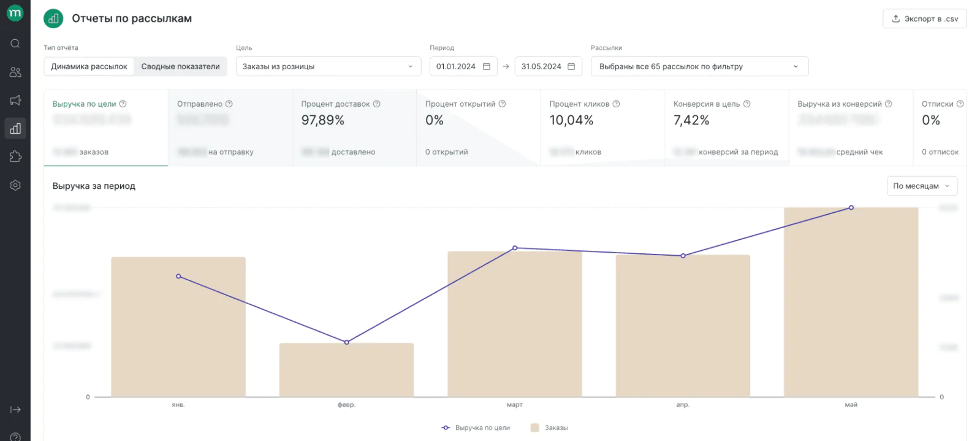Image resolution: width=980 pixels, height=441 pixels.
Task: Click the Выручка за период chart heading
Action: click(x=94, y=186)
